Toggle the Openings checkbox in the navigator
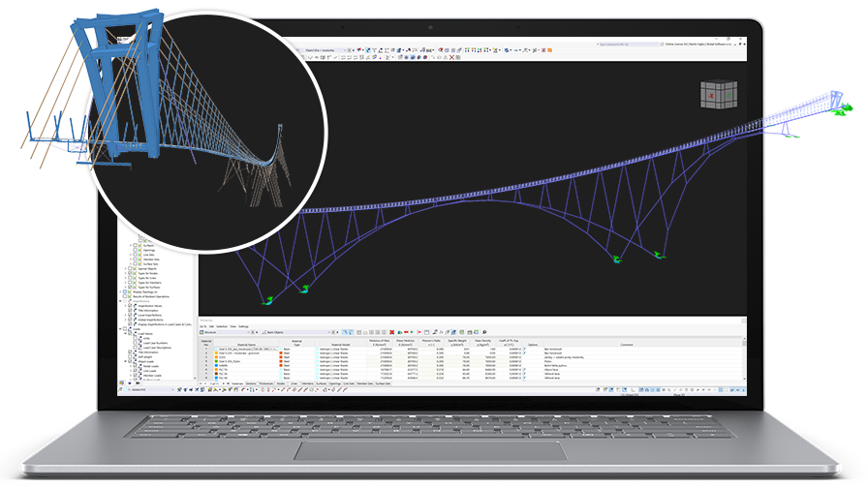 click(135, 250)
